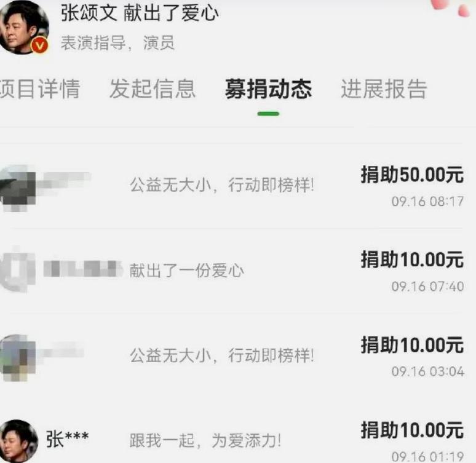
Task: Click the message 跟我一起，为爱添力!
Action: coord(205,440)
